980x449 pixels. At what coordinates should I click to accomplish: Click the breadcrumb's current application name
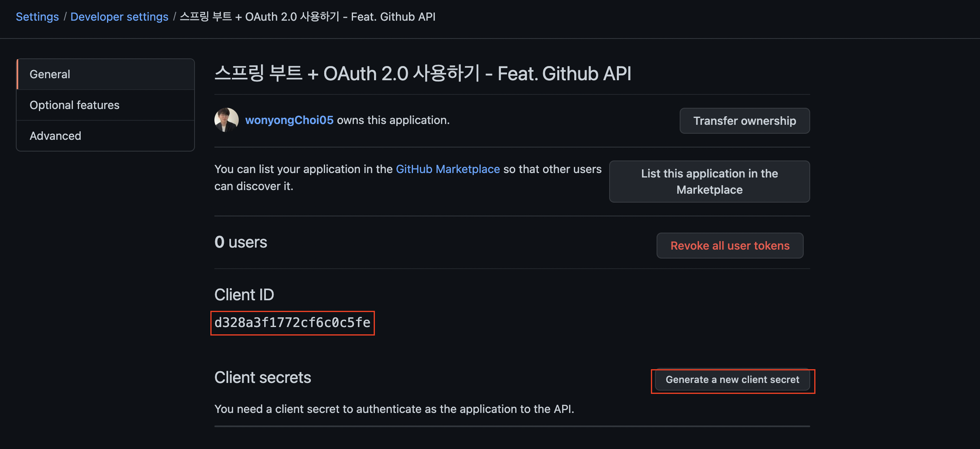(x=308, y=17)
